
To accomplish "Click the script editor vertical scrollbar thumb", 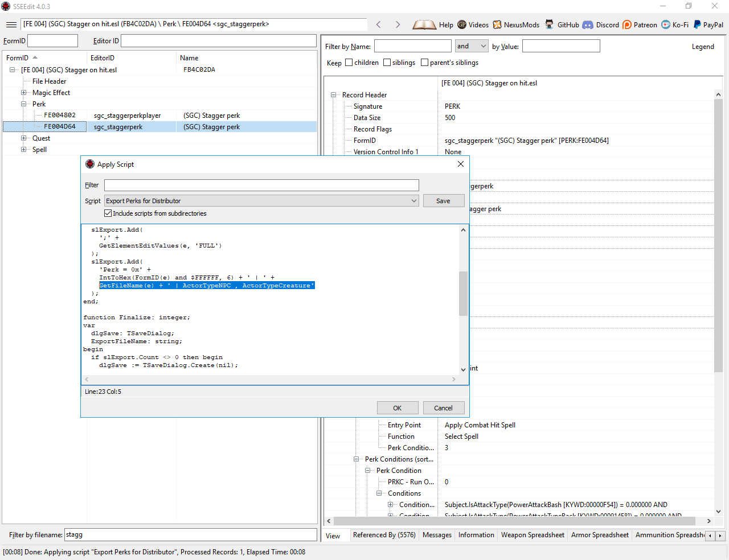I will point(463,293).
